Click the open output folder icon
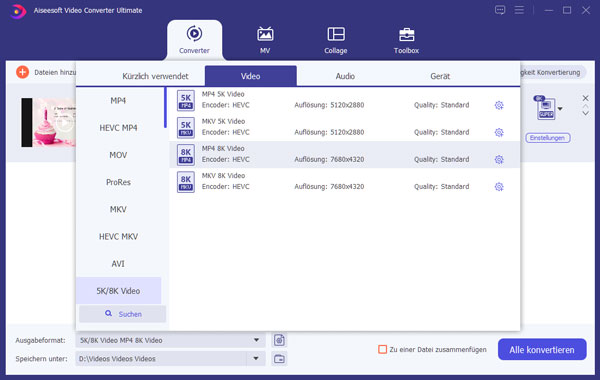600x380 pixels. [x=279, y=359]
